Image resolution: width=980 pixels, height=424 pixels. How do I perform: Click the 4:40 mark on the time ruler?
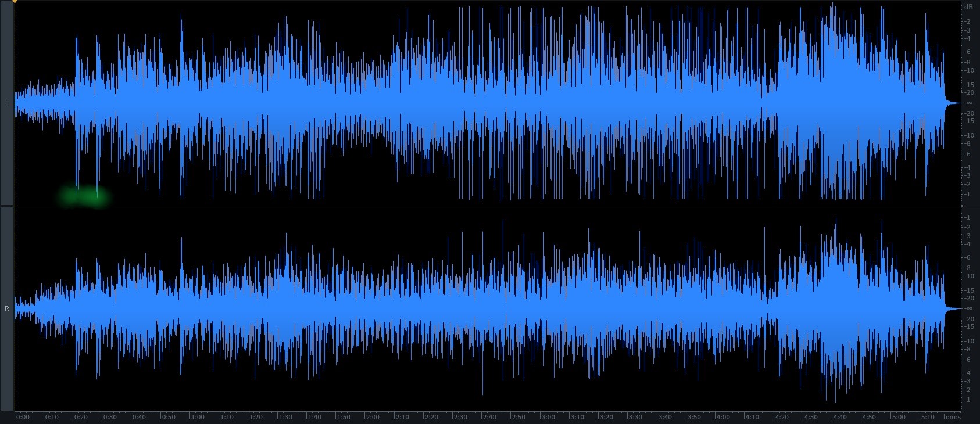click(839, 417)
